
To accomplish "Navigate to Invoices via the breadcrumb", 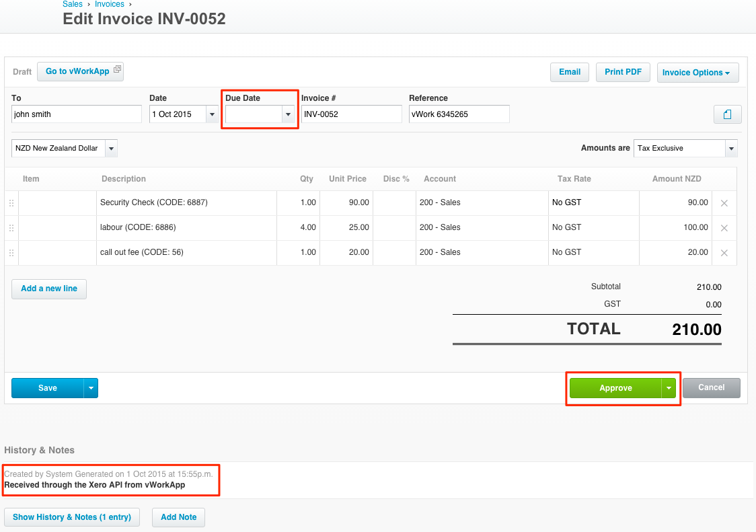I will [109, 4].
